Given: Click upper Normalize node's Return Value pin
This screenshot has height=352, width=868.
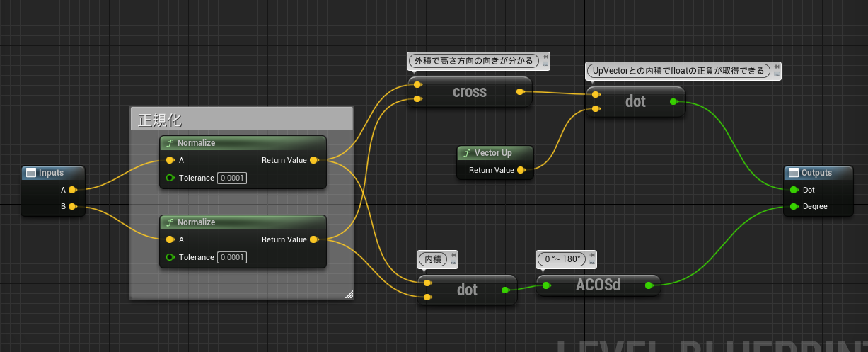Looking at the screenshot, I should click(313, 160).
